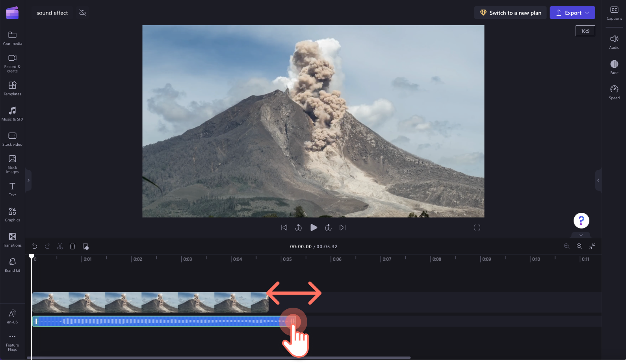Image resolution: width=626 pixels, height=364 pixels.
Task: Click the cloud sync disabled icon
Action: coord(82,13)
